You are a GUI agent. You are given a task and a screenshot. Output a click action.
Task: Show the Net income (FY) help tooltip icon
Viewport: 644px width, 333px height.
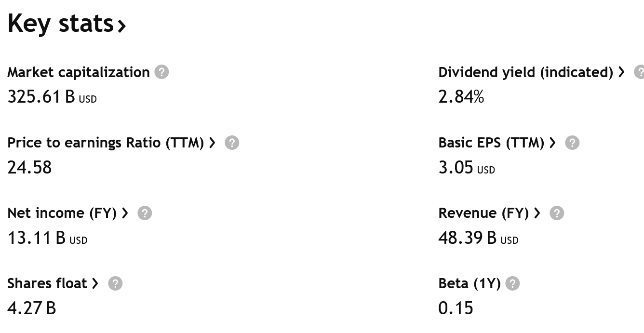(145, 213)
